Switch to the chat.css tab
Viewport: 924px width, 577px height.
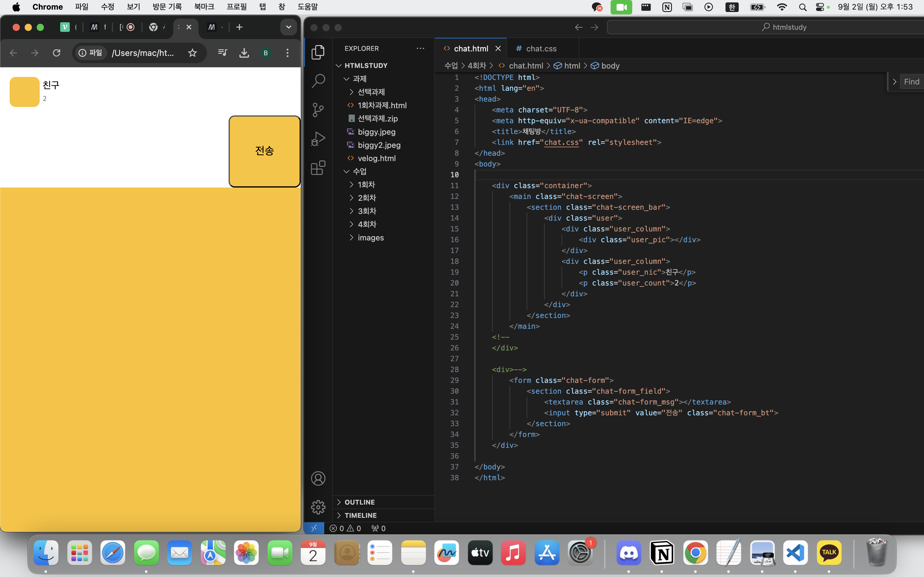pos(541,48)
